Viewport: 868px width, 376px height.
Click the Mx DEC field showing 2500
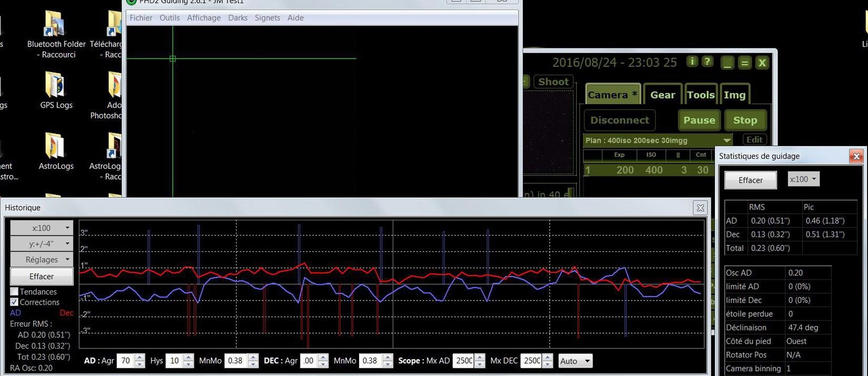[x=532, y=361]
